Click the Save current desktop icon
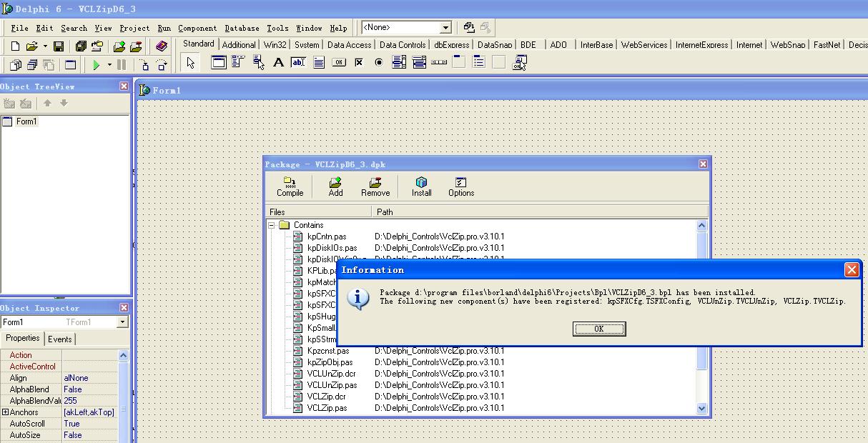Viewport: 868px width, 443px height. (x=469, y=27)
